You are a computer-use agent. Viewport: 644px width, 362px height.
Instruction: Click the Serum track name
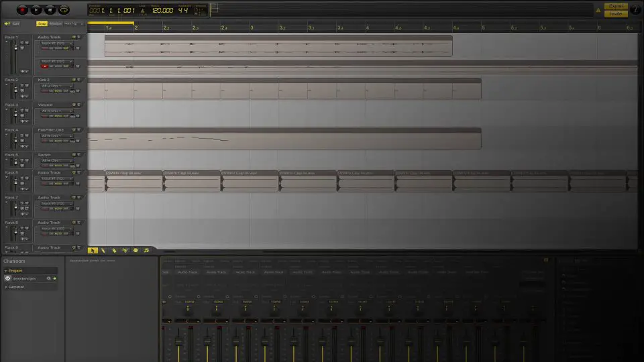pos(44,155)
